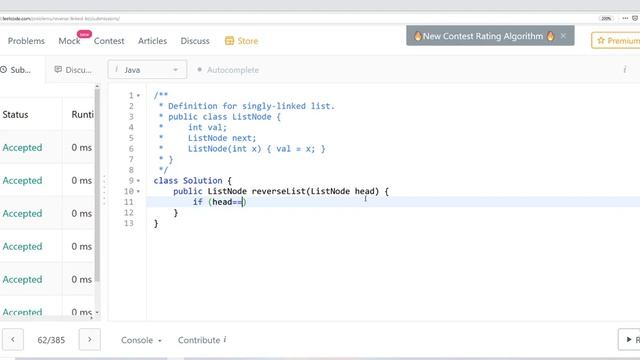Collapse the reverseList method fold on line 10
This screenshot has height=360, width=640.
click(138, 191)
